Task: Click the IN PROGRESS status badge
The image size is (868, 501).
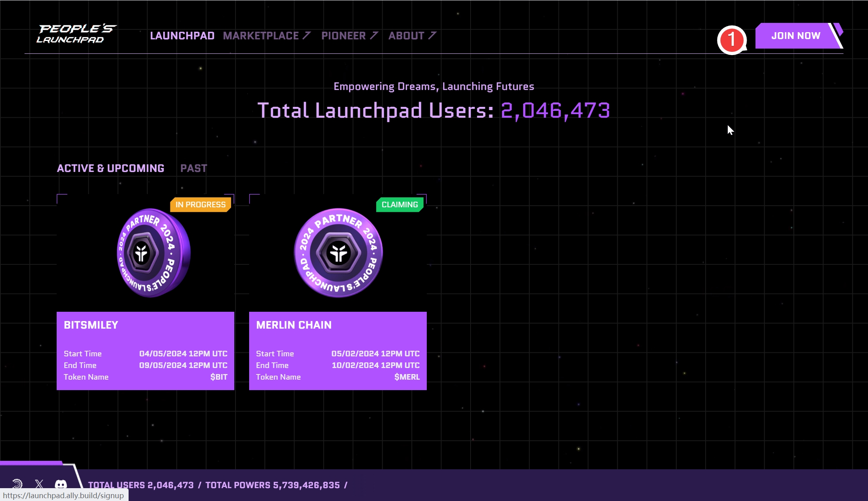Action: pos(201,204)
